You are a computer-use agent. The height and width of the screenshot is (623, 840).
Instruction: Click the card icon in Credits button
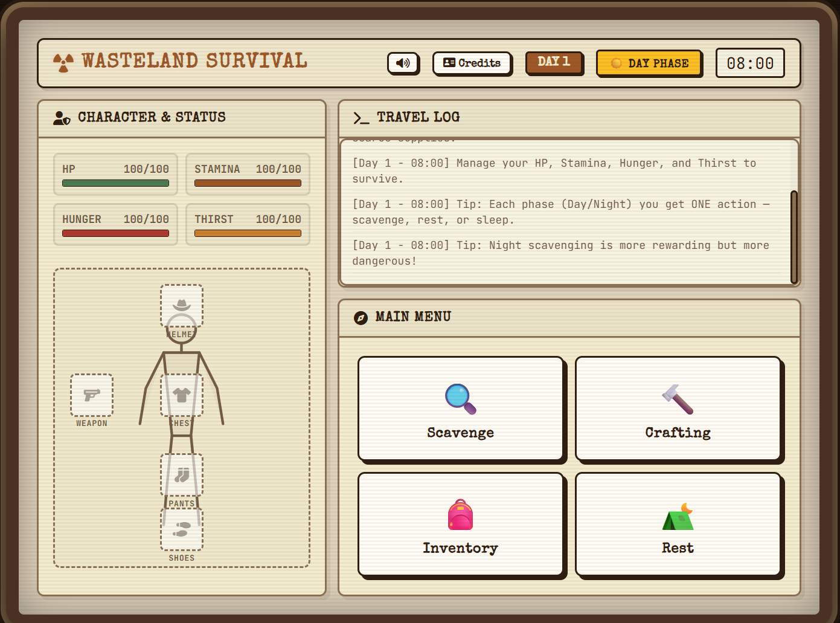[449, 63]
